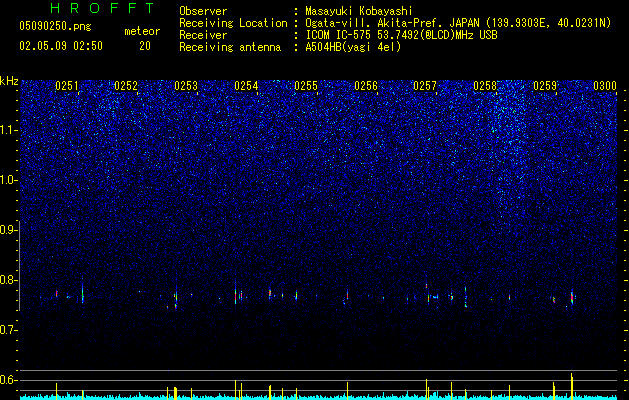Screen dimensions: 629x400
Task: Select the Ogata-vill. Akita-Pref. JAPAN location text
Action: coord(458,23)
